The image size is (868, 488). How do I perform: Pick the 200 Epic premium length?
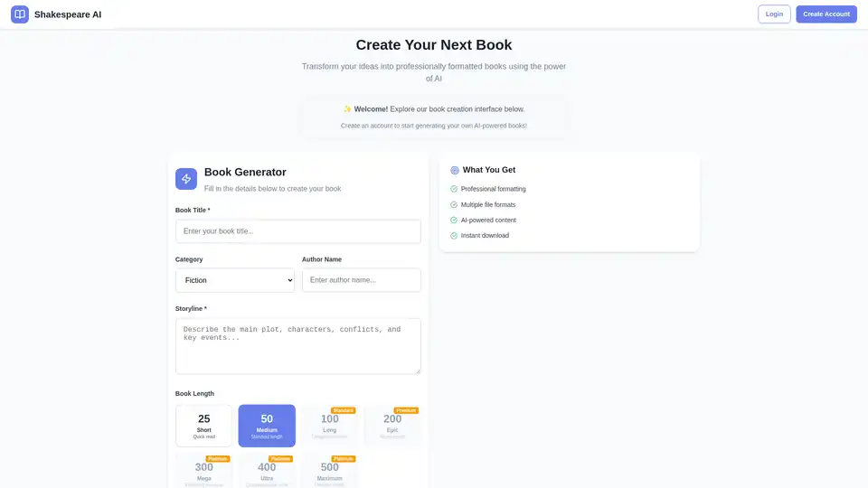(392, 426)
